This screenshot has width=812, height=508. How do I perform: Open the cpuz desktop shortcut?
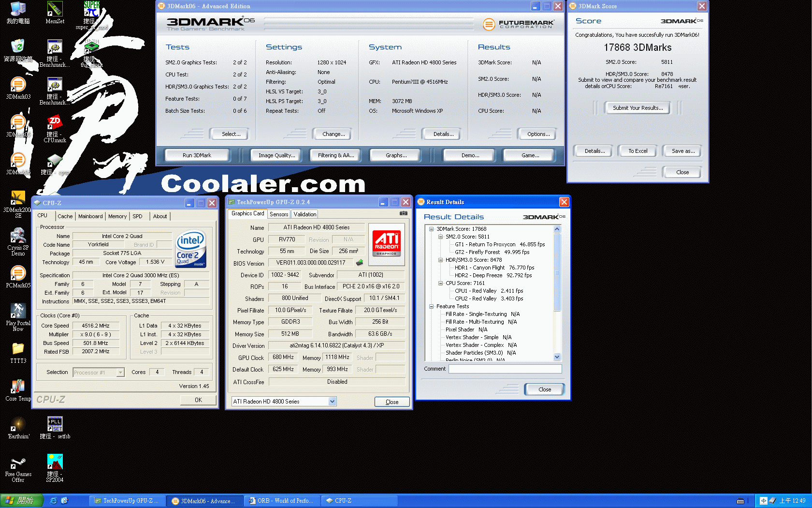pyautogui.click(x=55, y=164)
